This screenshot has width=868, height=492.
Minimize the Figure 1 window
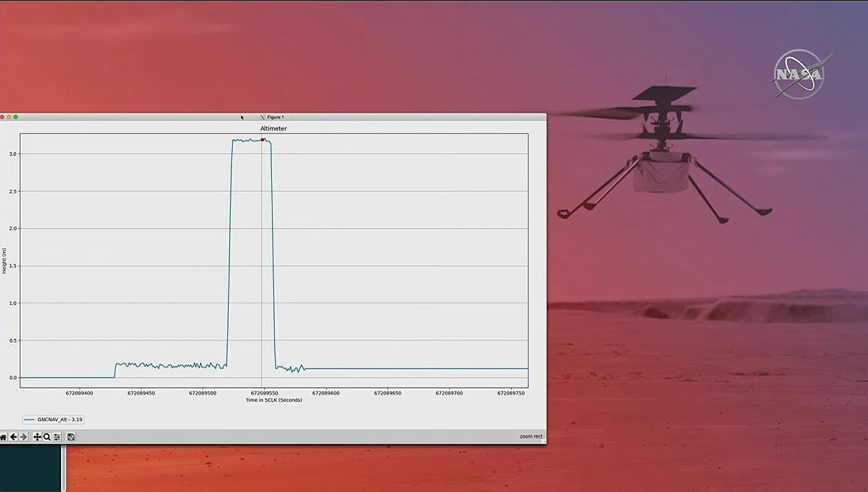tap(10, 117)
